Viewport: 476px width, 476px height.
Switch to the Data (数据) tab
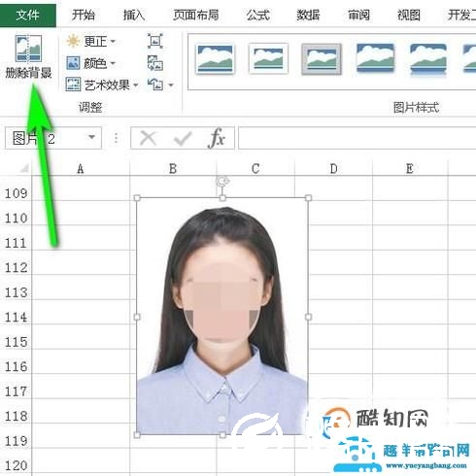pyautogui.click(x=308, y=15)
